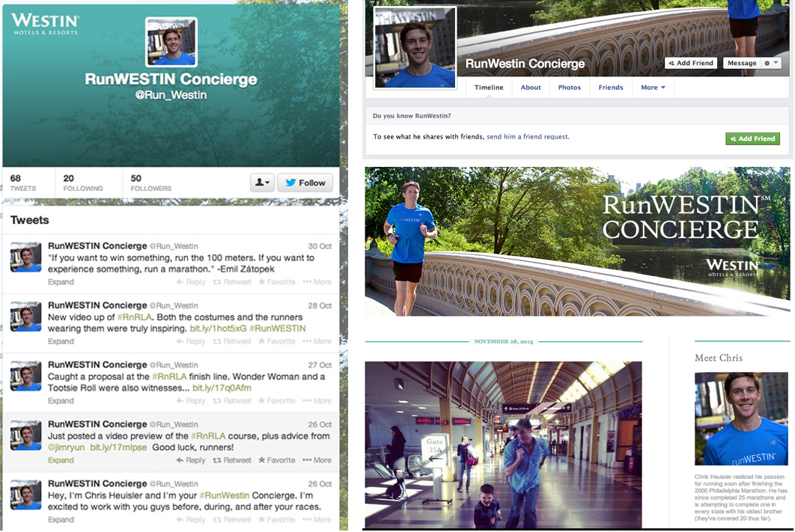The height and width of the screenshot is (532, 795).
Task: Click the green Add Friend button
Action: tap(752, 138)
